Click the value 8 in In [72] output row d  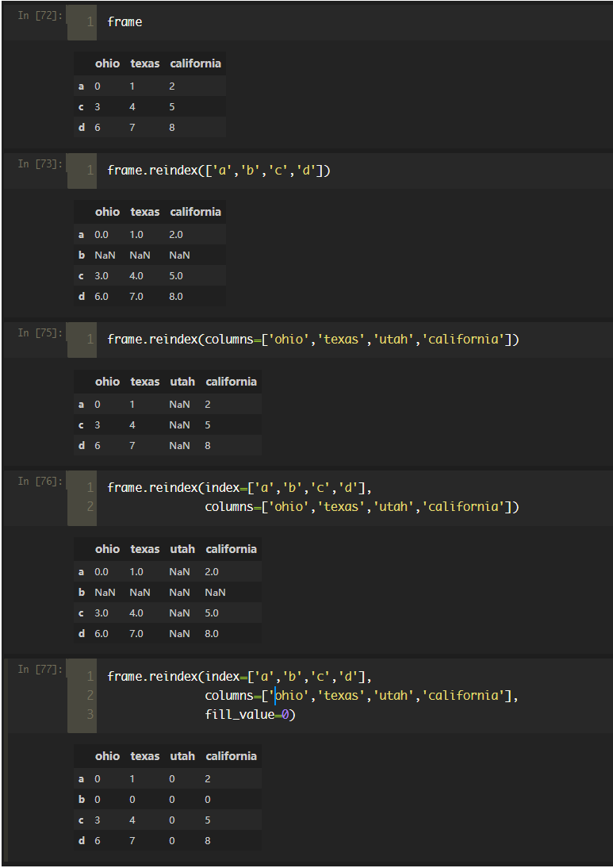point(172,127)
